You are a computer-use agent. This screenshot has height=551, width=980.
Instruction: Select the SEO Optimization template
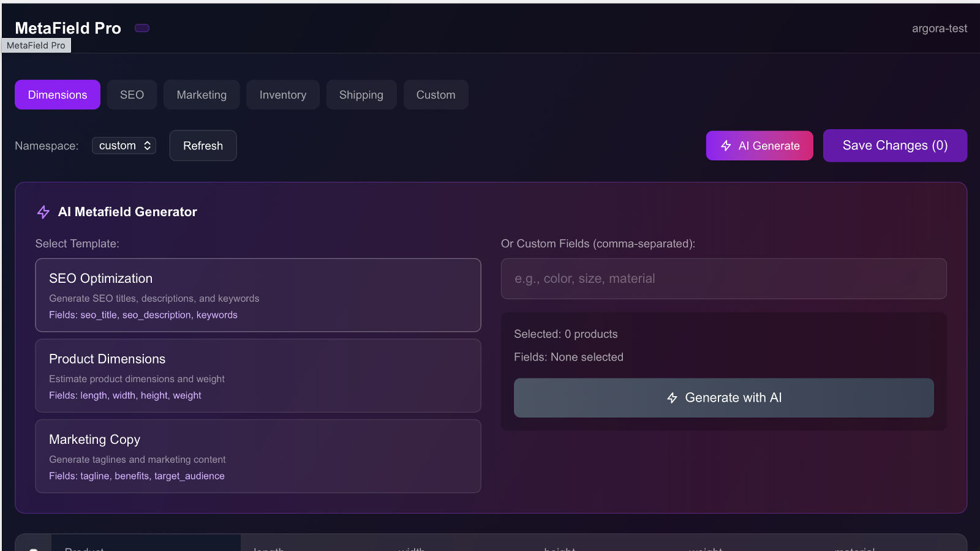(258, 295)
